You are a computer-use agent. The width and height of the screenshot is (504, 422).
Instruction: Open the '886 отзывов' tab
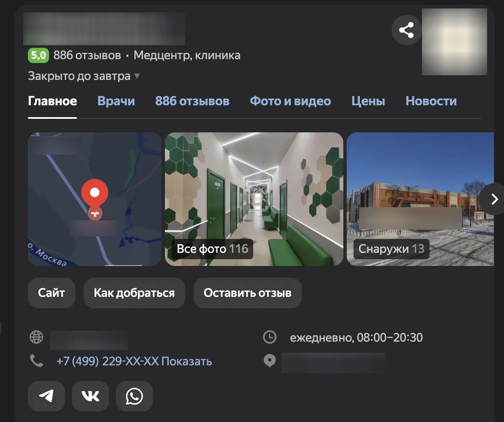pos(192,101)
